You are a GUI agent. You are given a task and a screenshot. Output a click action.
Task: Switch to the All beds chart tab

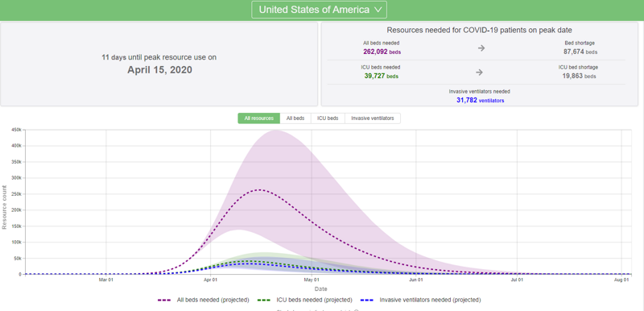click(x=295, y=118)
